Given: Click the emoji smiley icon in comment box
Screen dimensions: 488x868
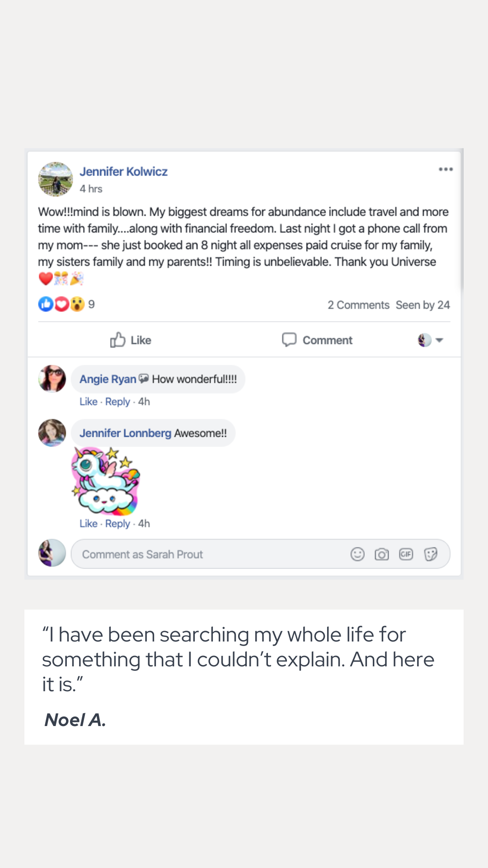Looking at the screenshot, I should [x=357, y=554].
